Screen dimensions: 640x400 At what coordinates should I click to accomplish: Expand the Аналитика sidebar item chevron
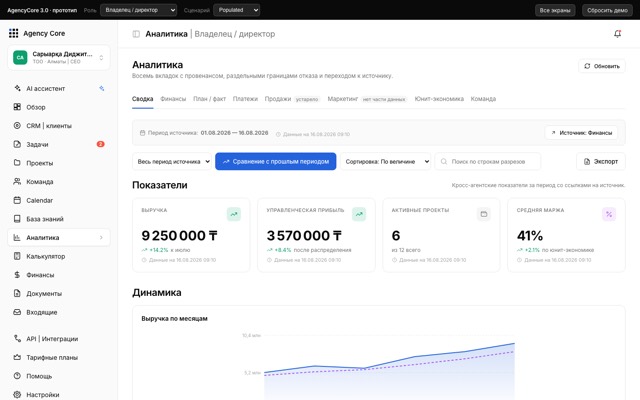(x=101, y=238)
